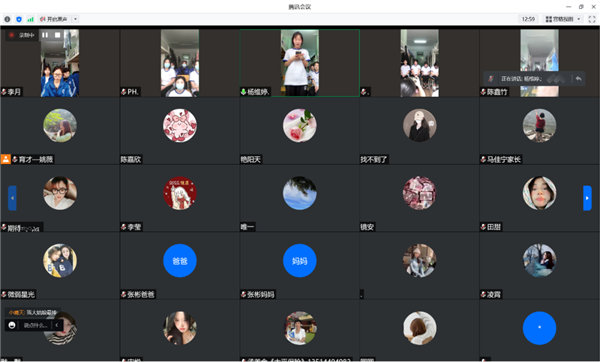Collapse the chat popup with chevron
Image resolution: width=600 pixels, height=362 pixels.
tap(57, 325)
